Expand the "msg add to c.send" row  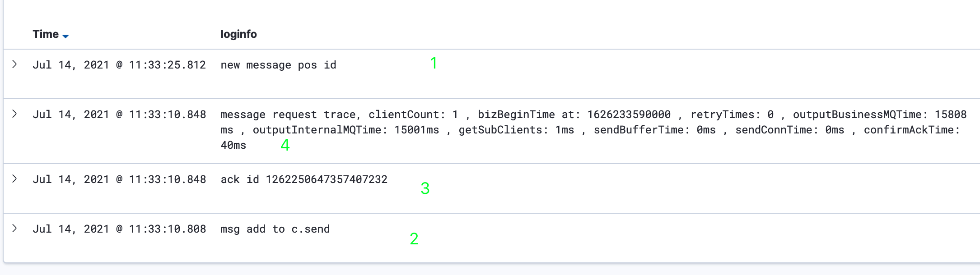tap(14, 229)
